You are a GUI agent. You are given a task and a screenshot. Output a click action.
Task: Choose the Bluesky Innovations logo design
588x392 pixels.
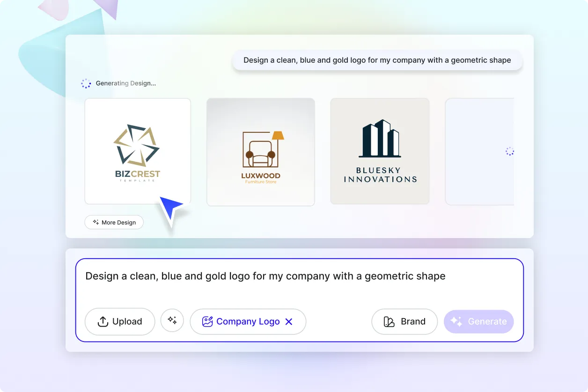[380, 151]
